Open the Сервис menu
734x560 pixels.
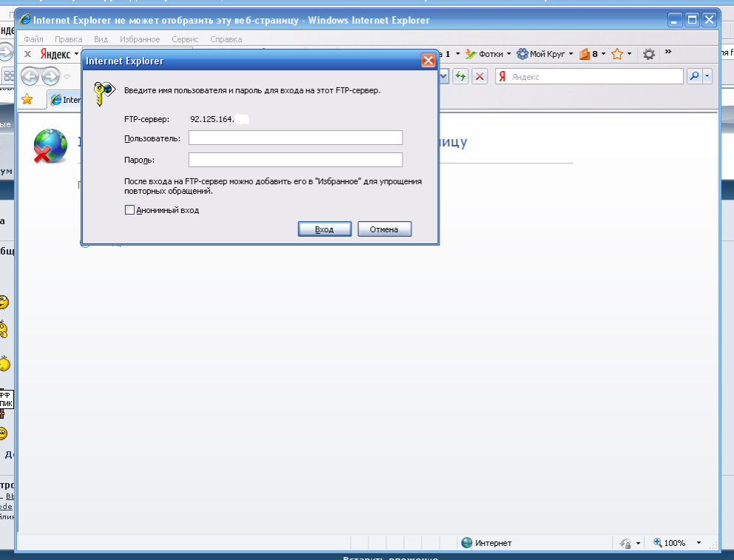(184, 38)
